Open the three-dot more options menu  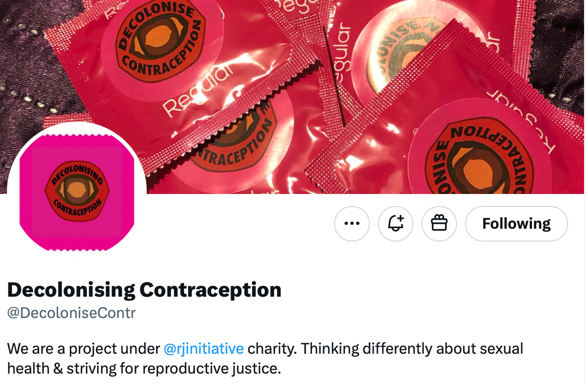click(352, 224)
